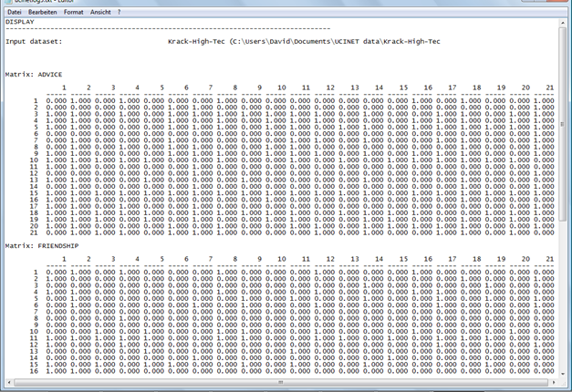Click ADVICE row 15 column 11 value
This screenshot has height=392, width=572.
click(300, 193)
